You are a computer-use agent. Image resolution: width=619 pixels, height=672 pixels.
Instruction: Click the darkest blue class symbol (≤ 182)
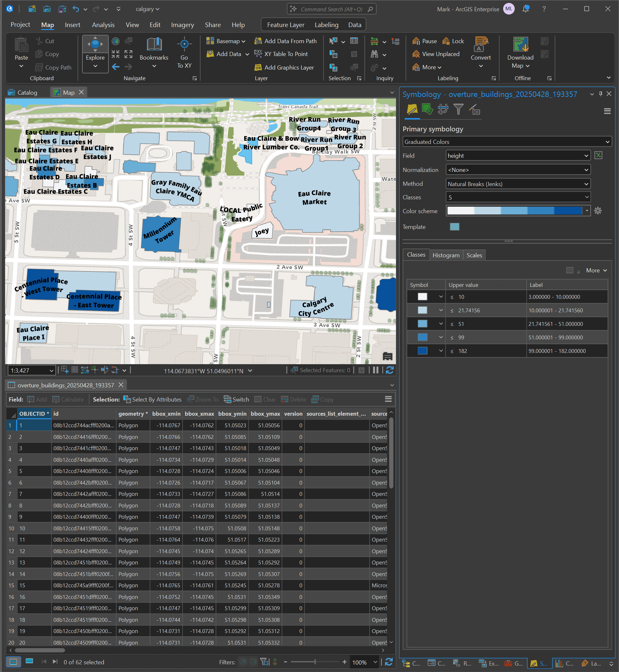click(422, 351)
